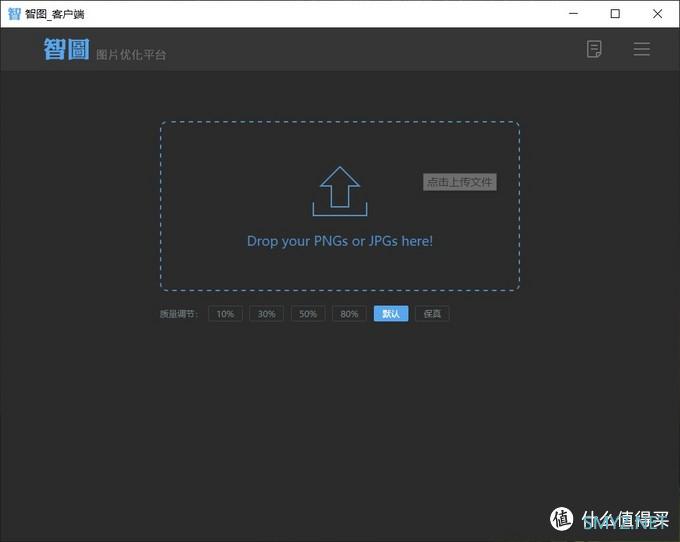
Task: Click the 点击上传文件 tooltip button
Action: click(460, 182)
